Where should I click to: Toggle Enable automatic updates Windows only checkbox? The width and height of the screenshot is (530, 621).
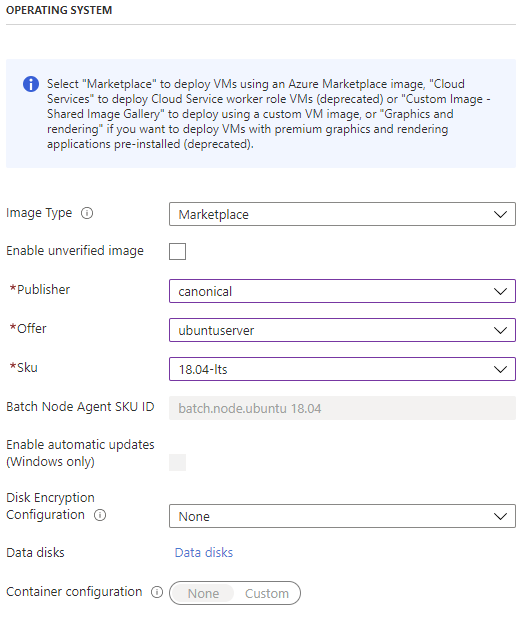[x=177, y=463]
